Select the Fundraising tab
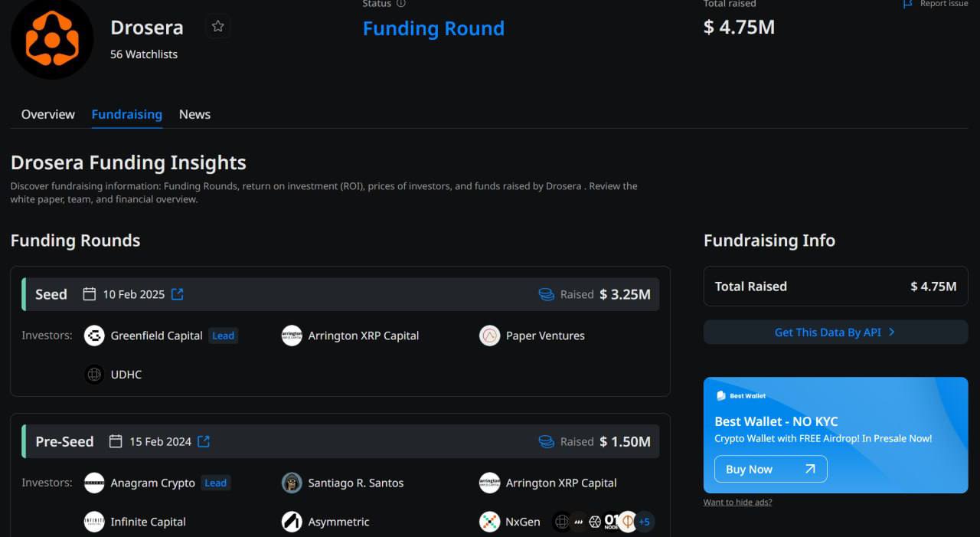The image size is (980, 537). [126, 114]
